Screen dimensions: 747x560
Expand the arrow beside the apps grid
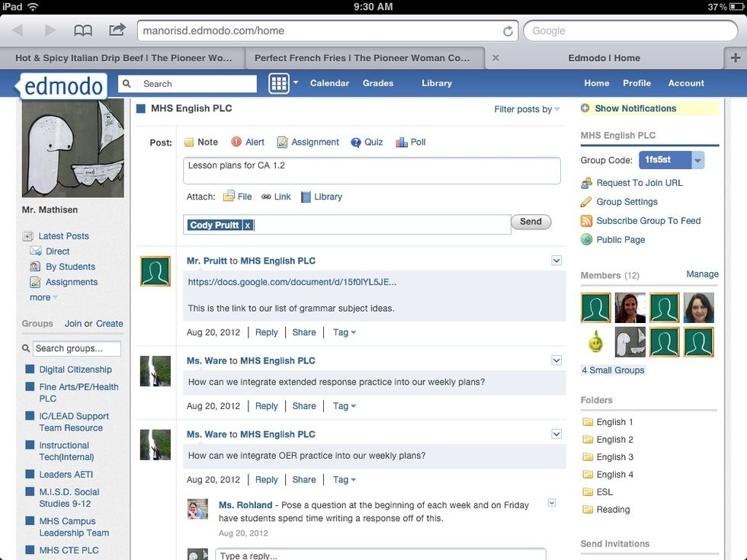pyautogui.click(x=296, y=82)
